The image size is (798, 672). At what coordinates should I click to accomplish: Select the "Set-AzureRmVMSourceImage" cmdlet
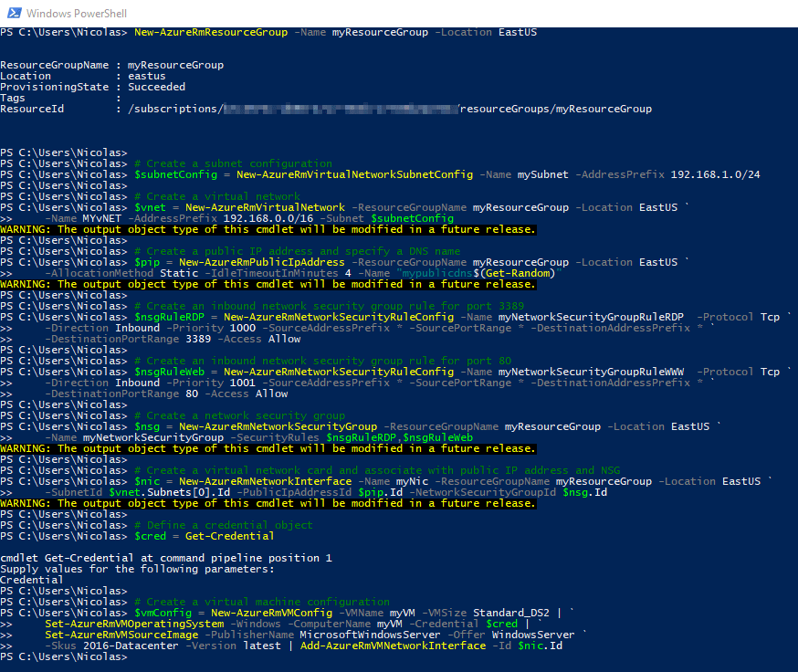121,635
